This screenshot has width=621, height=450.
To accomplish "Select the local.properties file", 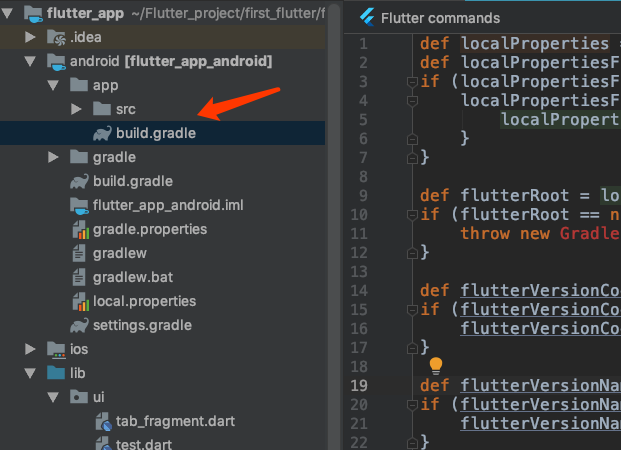I will pos(145,301).
